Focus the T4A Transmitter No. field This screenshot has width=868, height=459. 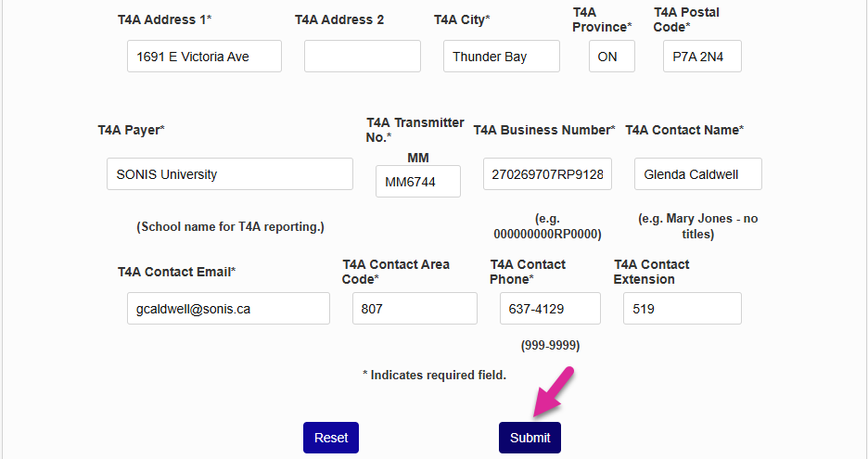(x=417, y=182)
